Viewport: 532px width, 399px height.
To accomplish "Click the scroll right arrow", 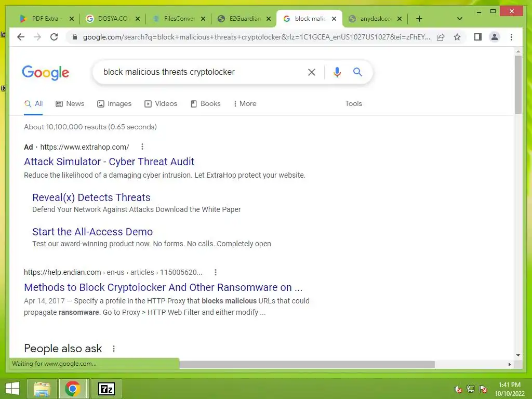I will coord(509,364).
